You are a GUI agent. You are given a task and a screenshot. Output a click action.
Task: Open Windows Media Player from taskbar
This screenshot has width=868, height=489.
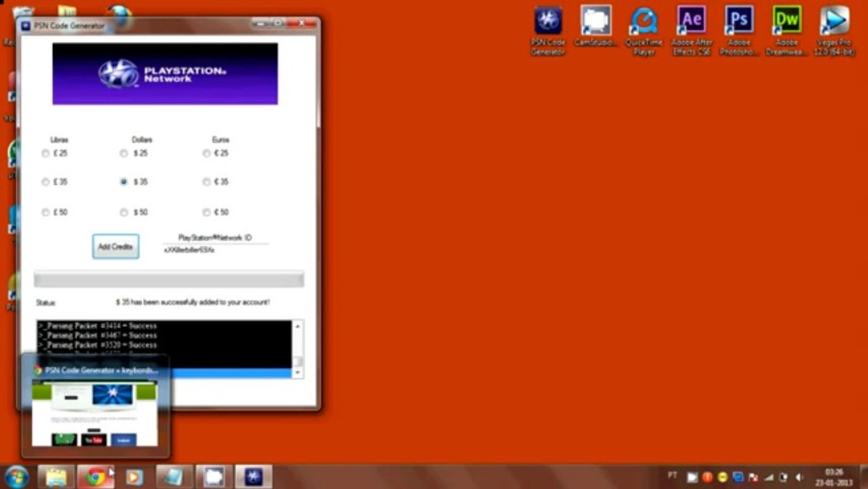pyautogui.click(x=134, y=477)
